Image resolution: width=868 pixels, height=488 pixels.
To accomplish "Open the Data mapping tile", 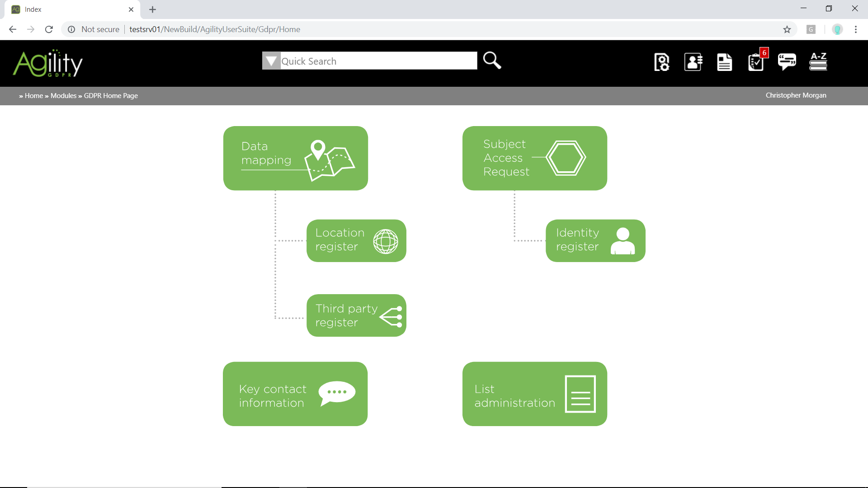I will coord(295,158).
